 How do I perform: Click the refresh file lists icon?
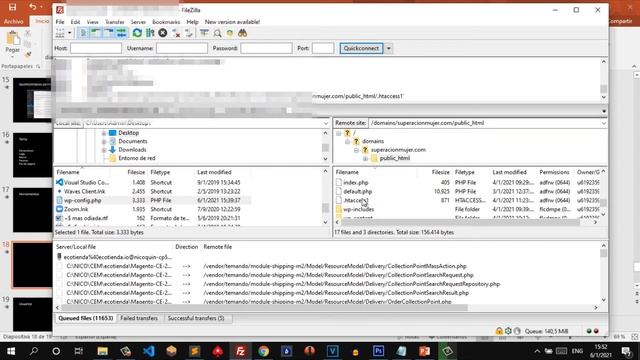point(137,33)
